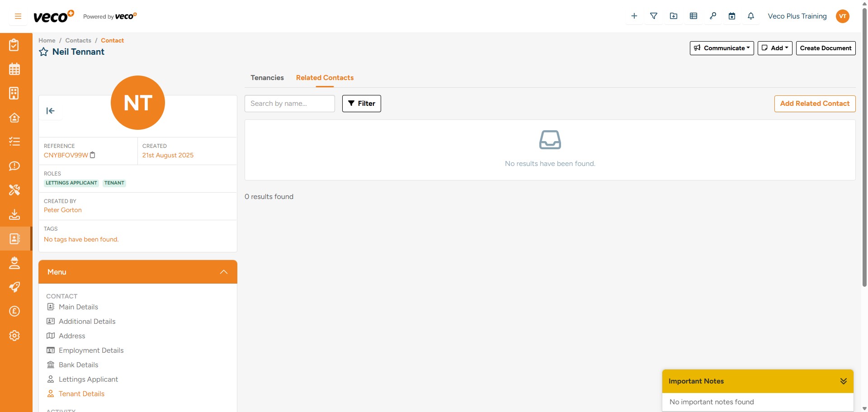Open the calendar icon in the sidebar

tap(14, 69)
